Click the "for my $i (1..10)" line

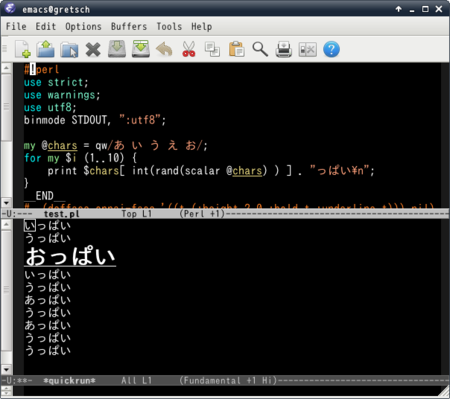(80, 158)
